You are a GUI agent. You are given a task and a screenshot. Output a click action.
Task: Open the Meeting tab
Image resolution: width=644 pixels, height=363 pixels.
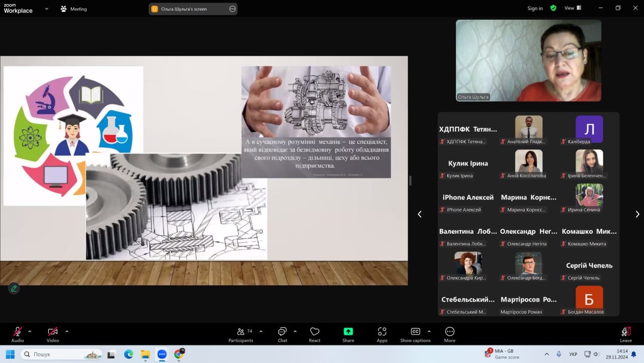(x=73, y=9)
